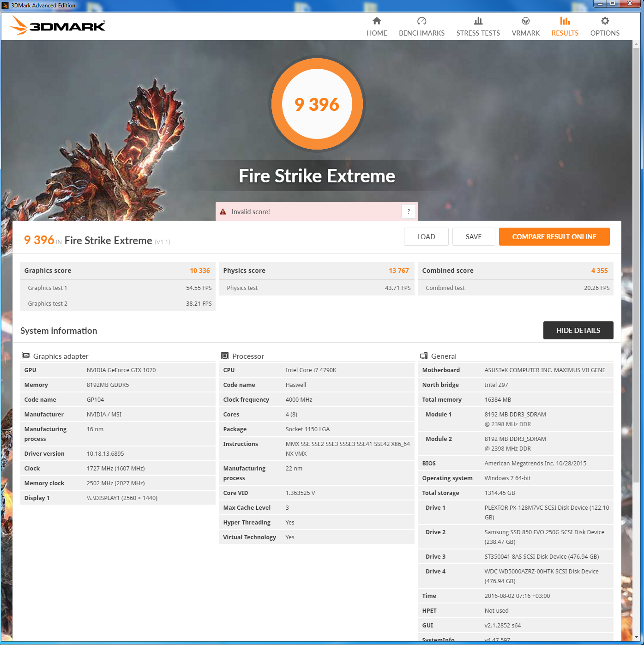The width and height of the screenshot is (644, 645).
Task: Click the 3DMark logo
Action: pyautogui.click(x=58, y=25)
